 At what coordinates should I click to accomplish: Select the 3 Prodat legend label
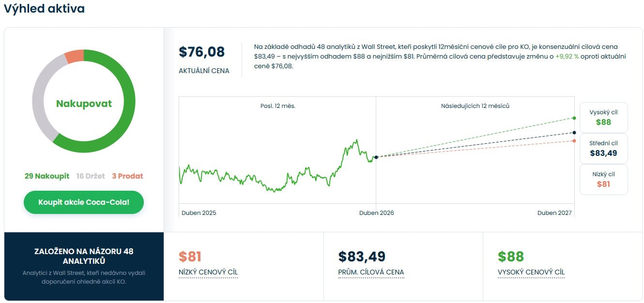[x=127, y=176]
